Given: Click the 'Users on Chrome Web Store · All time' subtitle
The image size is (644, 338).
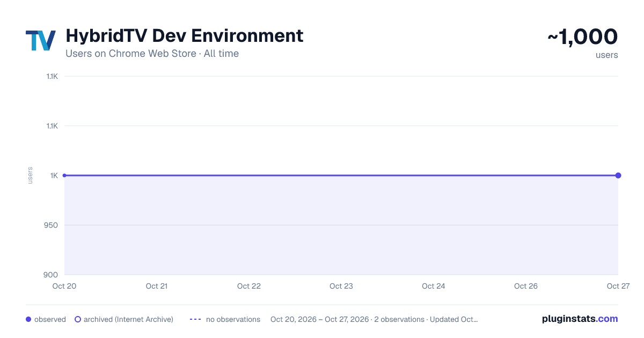Looking at the screenshot, I should click(x=152, y=54).
